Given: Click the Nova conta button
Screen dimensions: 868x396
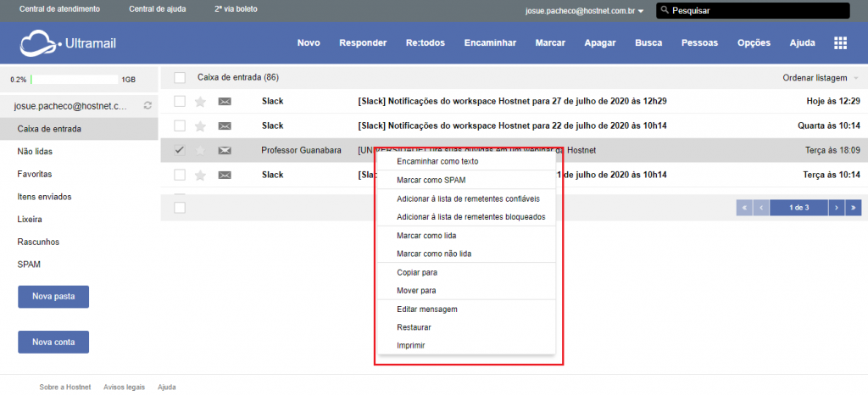Looking at the screenshot, I should point(53,343).
